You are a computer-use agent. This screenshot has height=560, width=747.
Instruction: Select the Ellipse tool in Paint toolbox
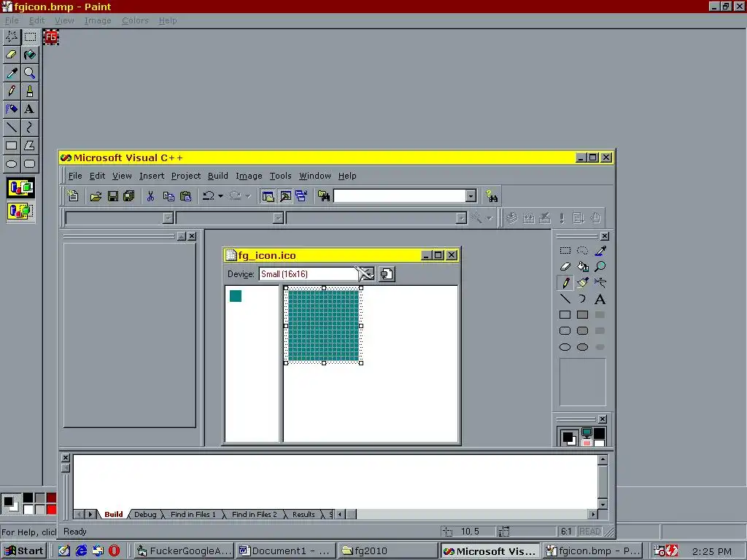click(12, 164)
